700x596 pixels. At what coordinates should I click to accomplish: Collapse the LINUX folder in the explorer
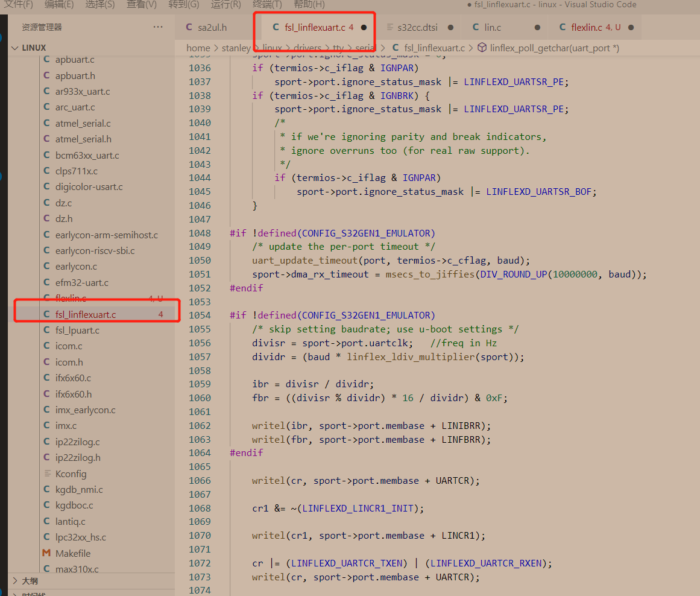click(14, 47)
